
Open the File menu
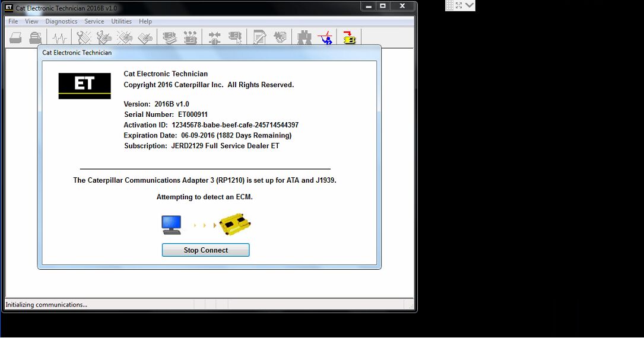pyautogui.click(x=13, y=21)
